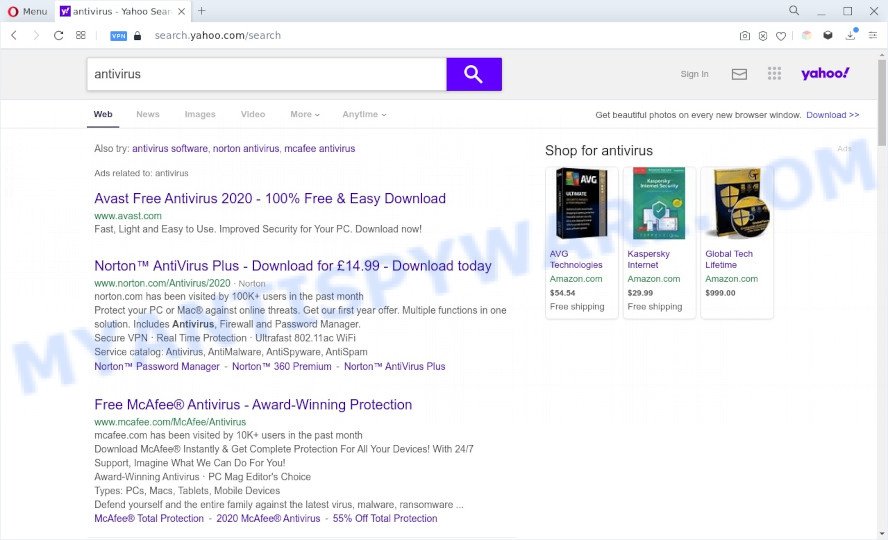The width and height of the screenshot is (888, 540).
Task: Click Amazon.com under AVG Technologies
Action: pyautogui.click(x=576, y=278)
